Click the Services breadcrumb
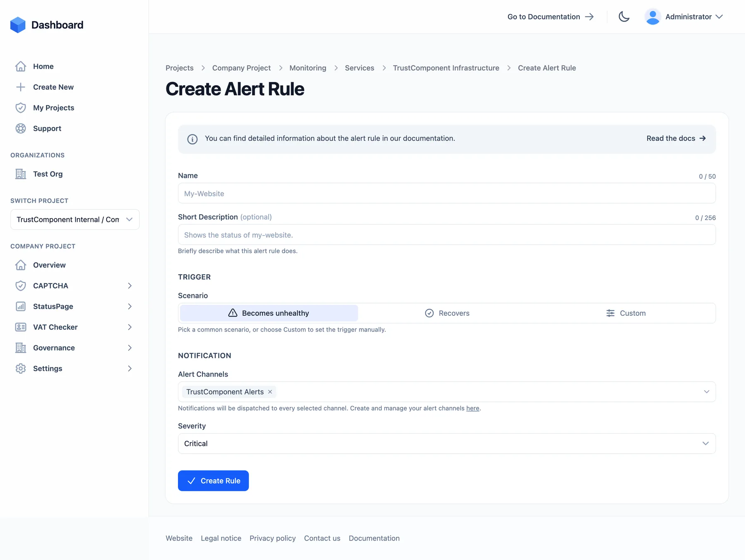This screenshot has width=745, height=560. (x=359, y=68)
